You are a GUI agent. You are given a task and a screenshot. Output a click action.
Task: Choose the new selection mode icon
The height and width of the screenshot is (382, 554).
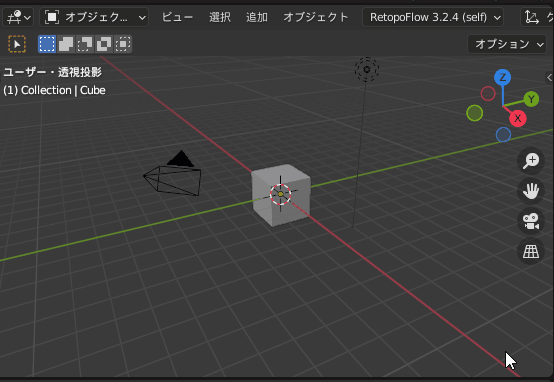[47, 44]
